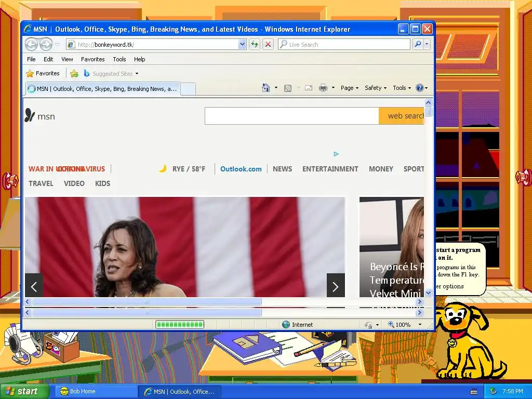Open the Favorites star button

(43, 74)
